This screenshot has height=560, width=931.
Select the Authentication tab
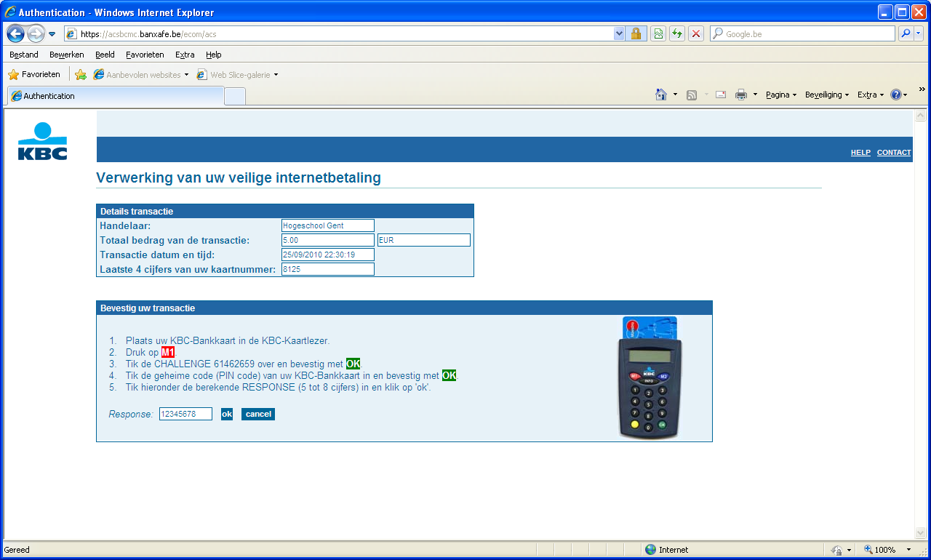coord(115,96)
